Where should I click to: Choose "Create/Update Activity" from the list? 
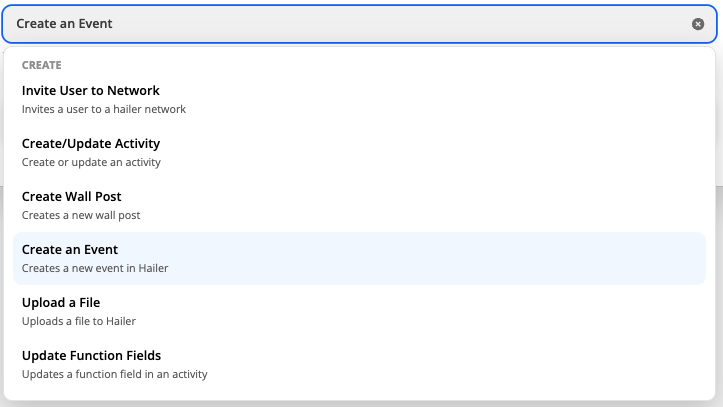coord(359,153)
